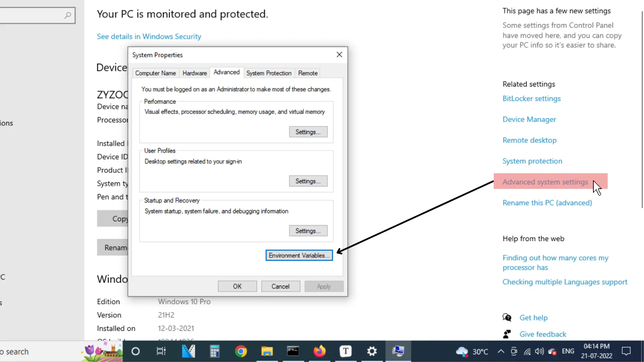Open Task View button in taskbar
This screenshot has height=362, width=644.
[x=161, y=351]
